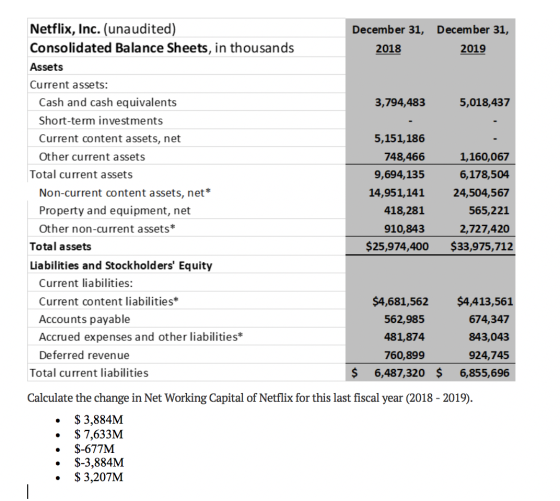
Task: Select value 910,843
Action: [404, 229]
